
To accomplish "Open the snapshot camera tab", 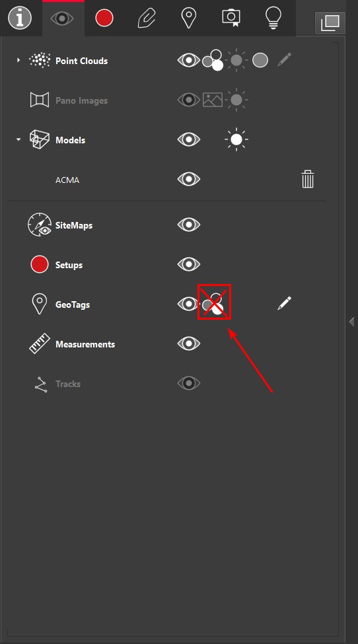I will (231, 18).
